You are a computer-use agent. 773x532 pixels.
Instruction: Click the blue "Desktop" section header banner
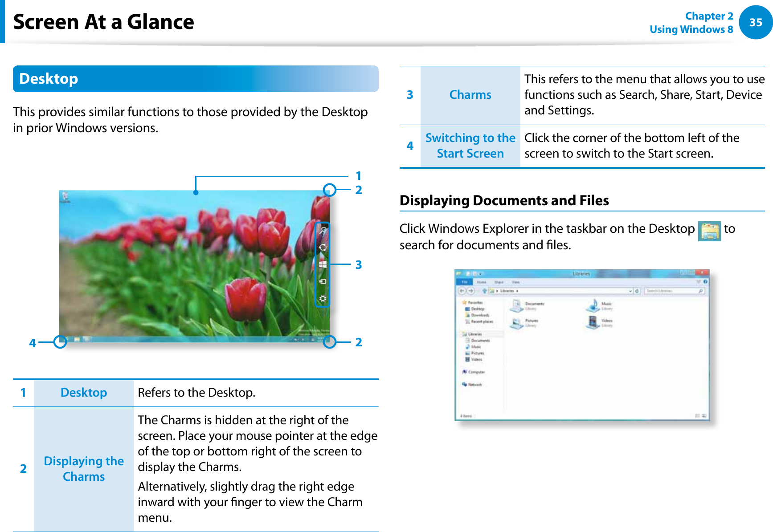(x=196, y=79)
